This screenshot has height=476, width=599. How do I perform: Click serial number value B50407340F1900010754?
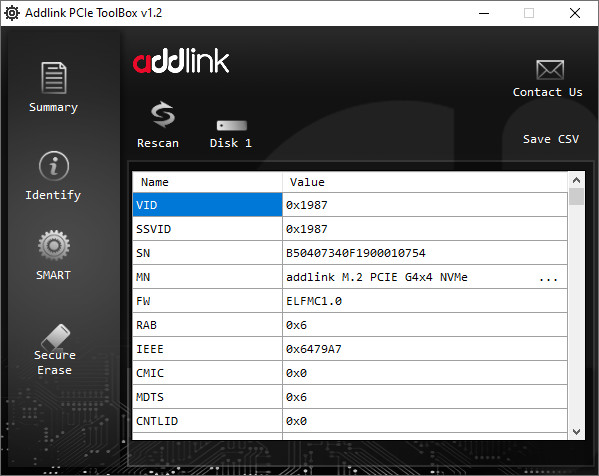coord(356,253)
